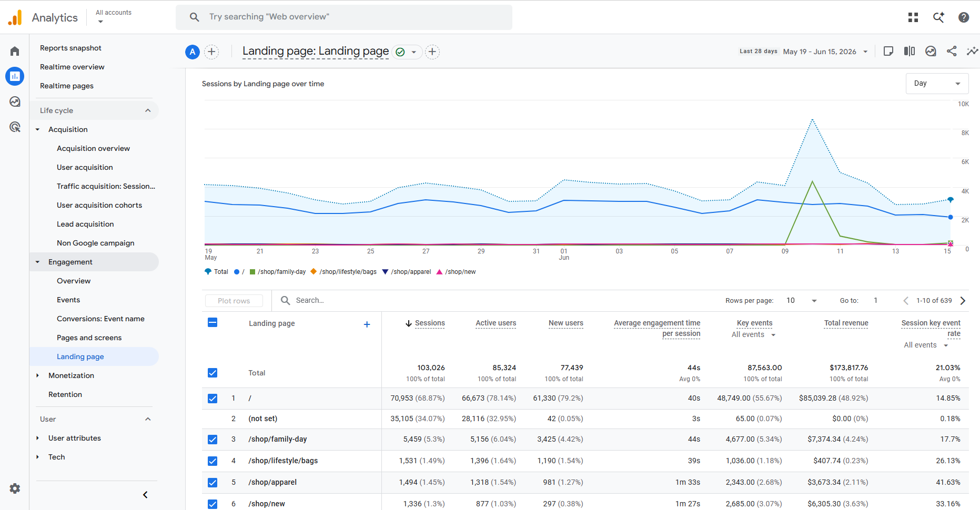
Task: Open the Day granularity dropdown
Action: 937,84
